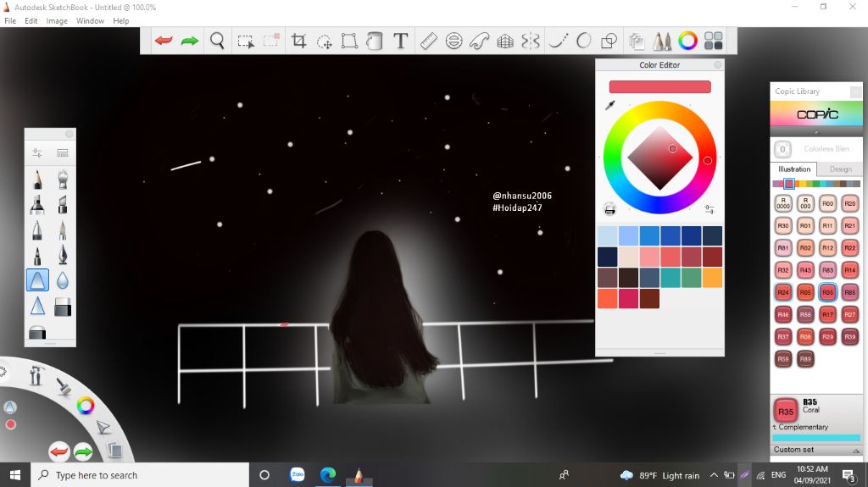This screenshot has width=868, height=487.
Task: Pick the orange swatch in Color Editor palette
Action: tap(712, 278)
